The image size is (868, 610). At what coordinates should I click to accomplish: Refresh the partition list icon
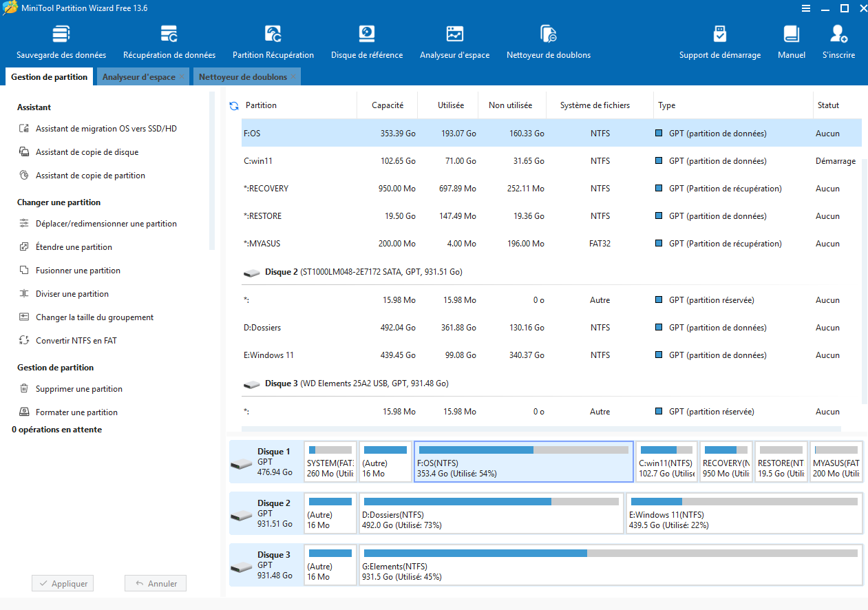click(x=234, y=106)
